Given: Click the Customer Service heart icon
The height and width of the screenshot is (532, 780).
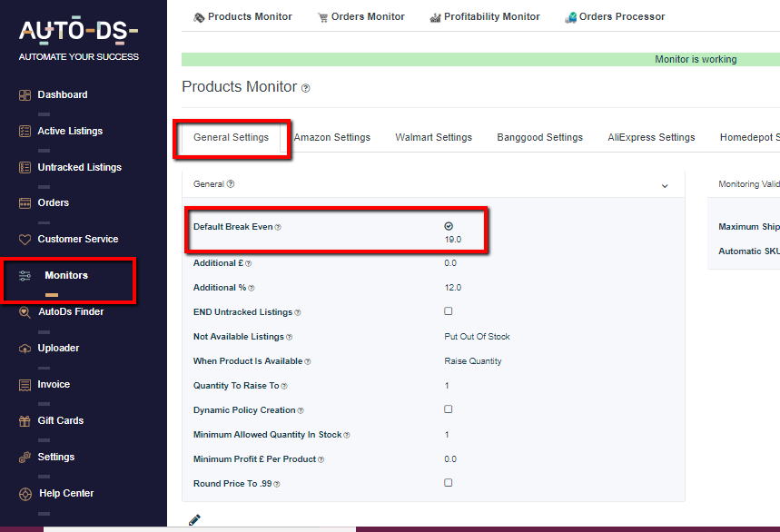Looking at the screenshot, I should (25, 240).
